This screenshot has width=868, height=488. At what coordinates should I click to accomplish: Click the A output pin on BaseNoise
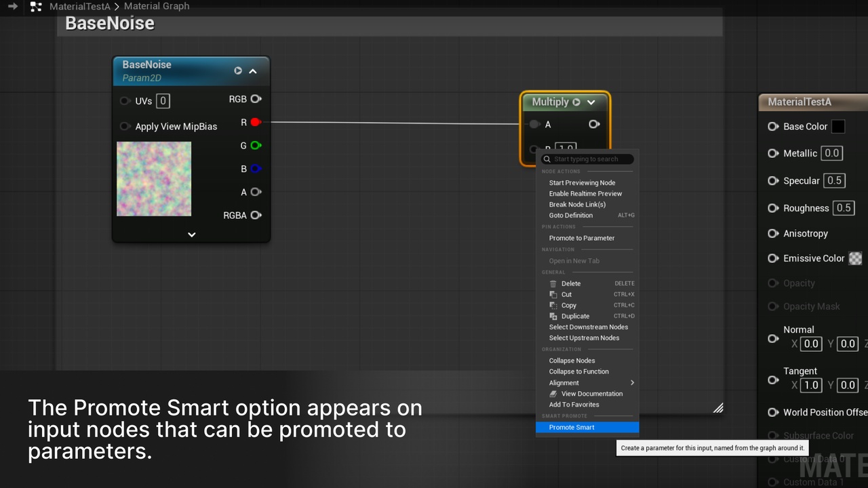[x=256, y=192]
